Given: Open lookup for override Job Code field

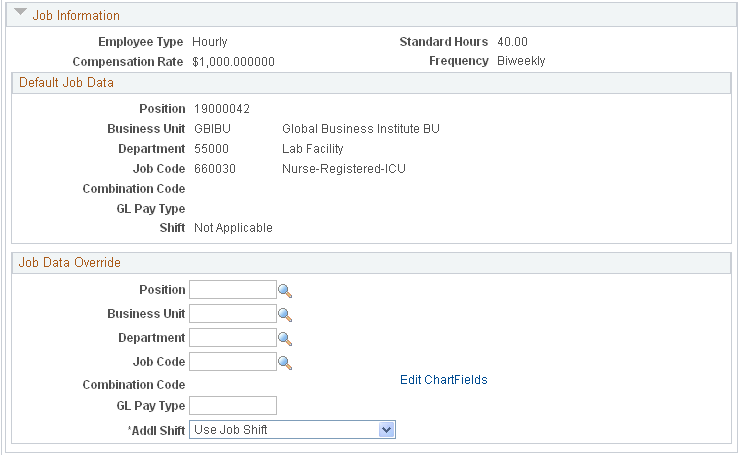Looking at the screenshot, I should click(285, 363).
